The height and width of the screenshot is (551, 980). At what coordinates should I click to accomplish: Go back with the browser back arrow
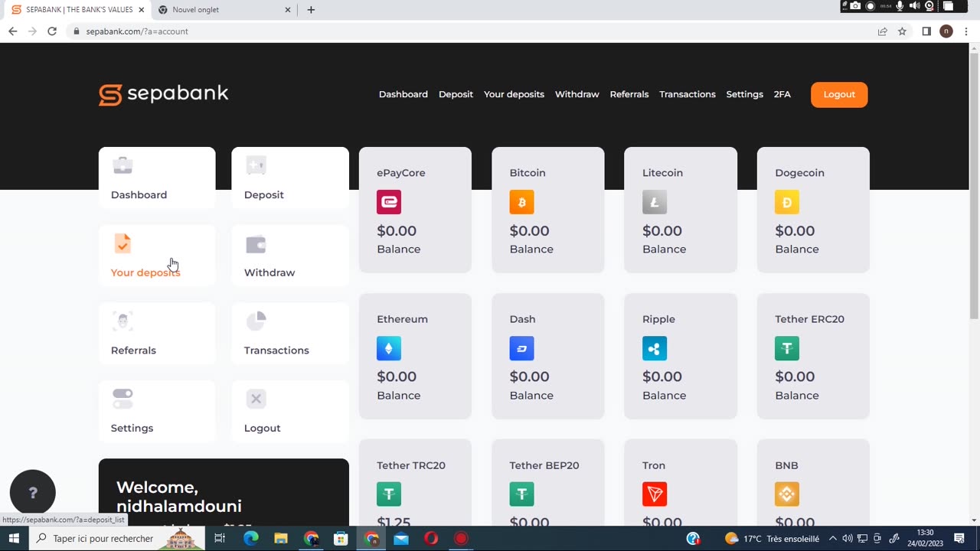point(12,31)
